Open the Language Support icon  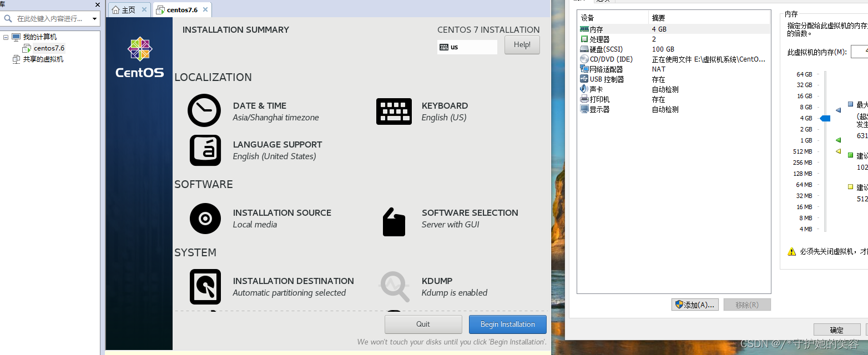[x=205, y=150]
